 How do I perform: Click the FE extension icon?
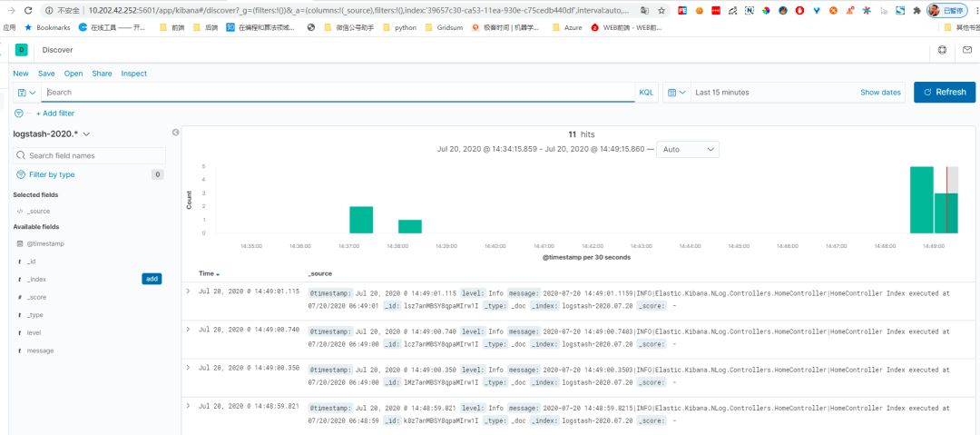tap(681, 11)
